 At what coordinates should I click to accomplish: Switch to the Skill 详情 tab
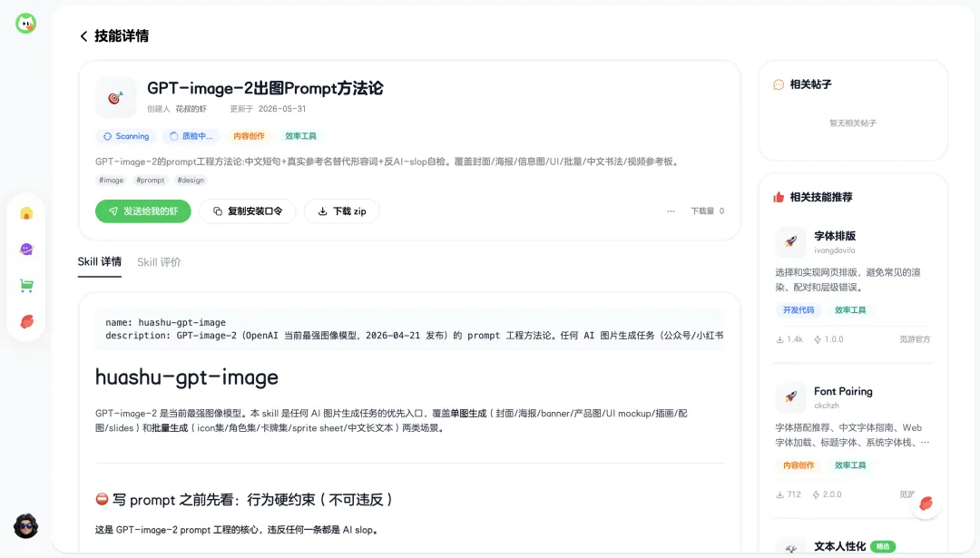100,262
